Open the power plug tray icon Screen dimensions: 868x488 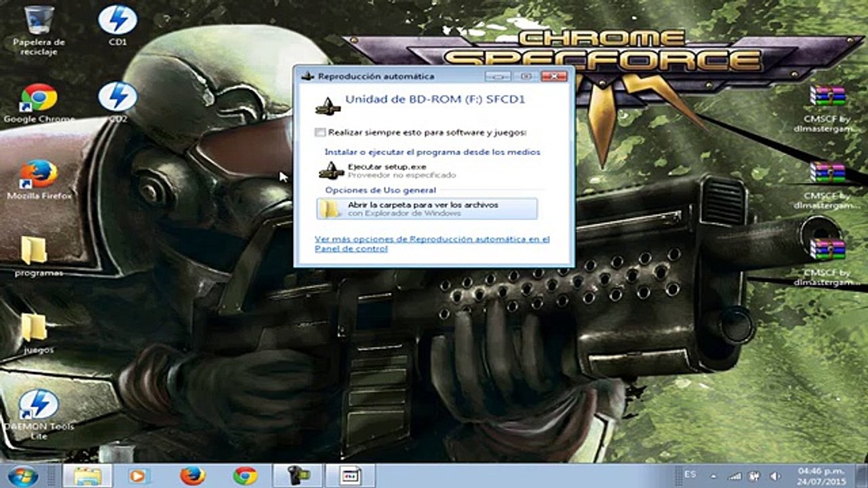tap(754, 476)
